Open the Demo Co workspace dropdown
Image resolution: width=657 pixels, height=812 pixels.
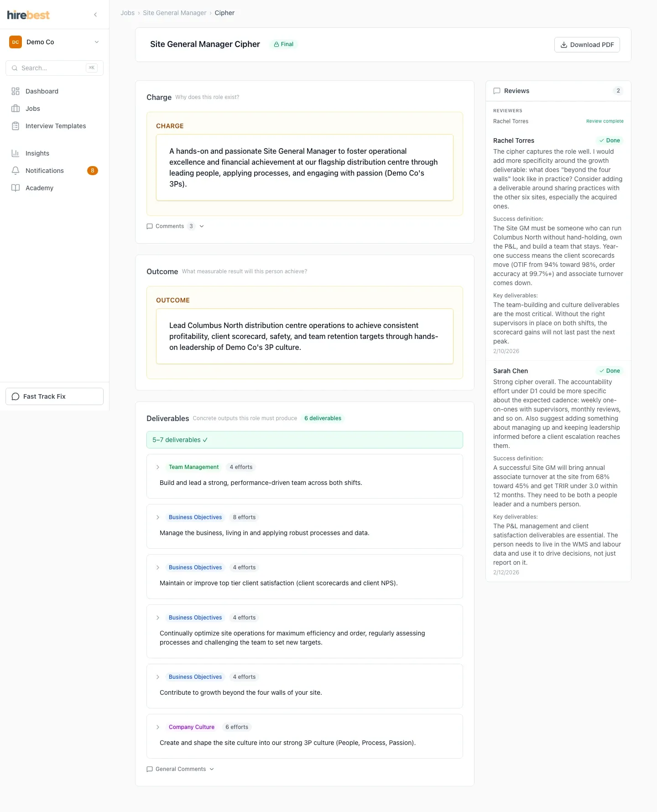54,42
